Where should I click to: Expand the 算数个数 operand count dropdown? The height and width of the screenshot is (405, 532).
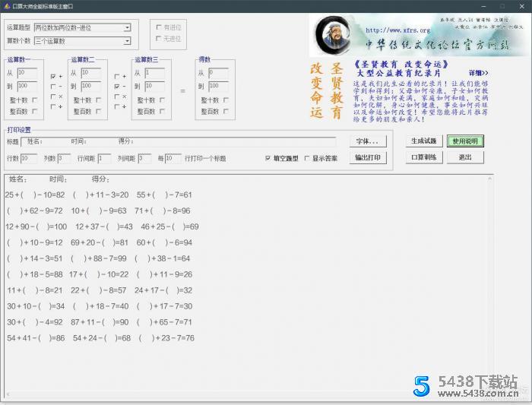(x=127, y=40)
